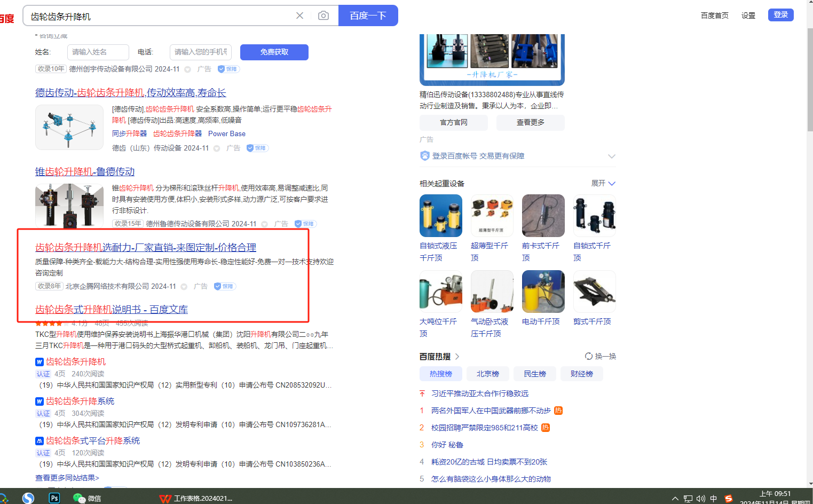The width and height of the screenshot is (813, 504).
Task: Click the camera image search icon
Action: (323, 15)
